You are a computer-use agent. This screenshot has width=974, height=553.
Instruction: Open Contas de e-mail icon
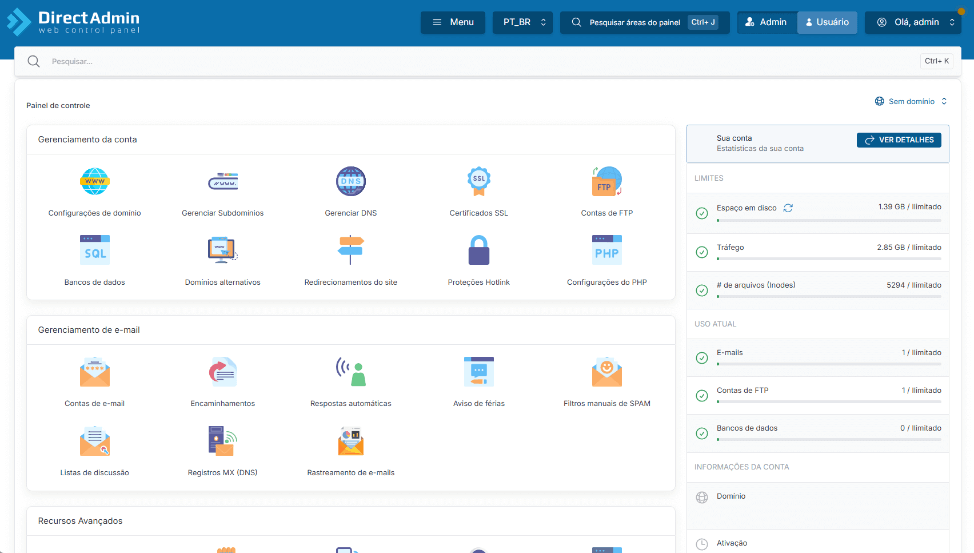[x=95, y=372]
